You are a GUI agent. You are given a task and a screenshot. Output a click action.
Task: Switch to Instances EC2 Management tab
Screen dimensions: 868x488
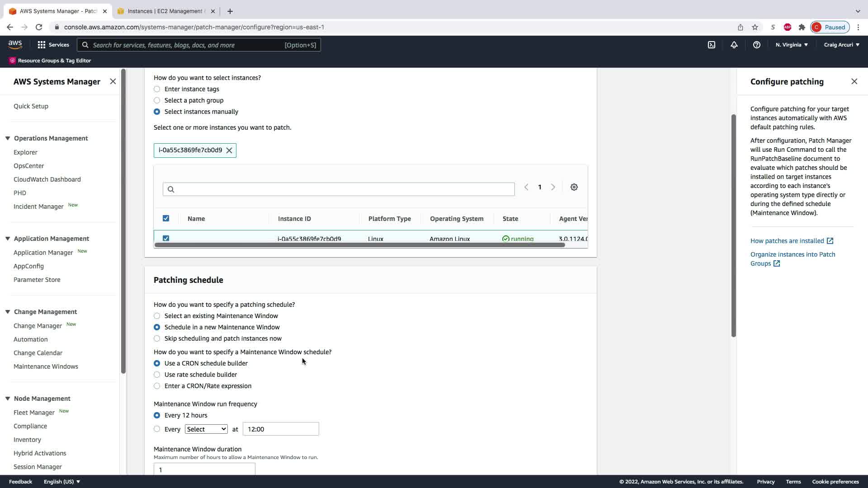point(165,11)
